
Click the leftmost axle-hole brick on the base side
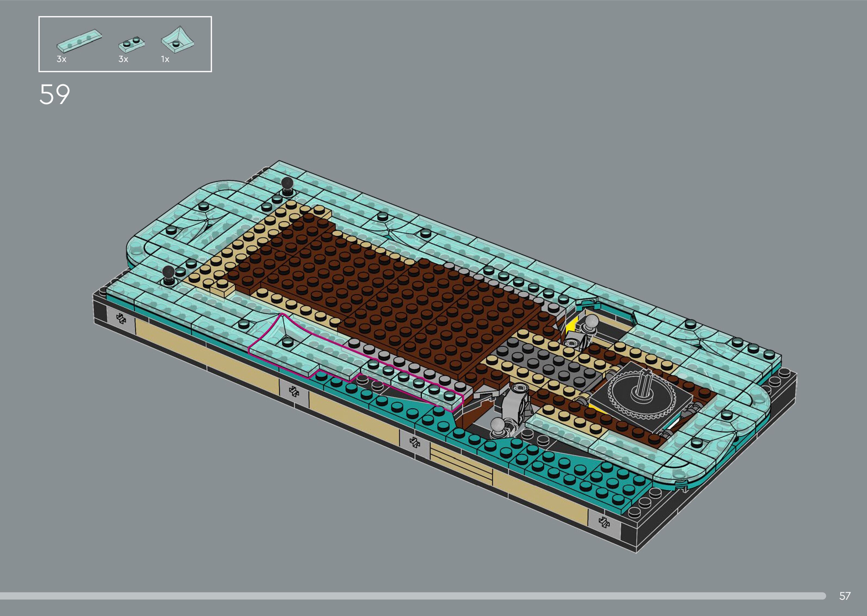pyautogui.click(x=122, y=319)
